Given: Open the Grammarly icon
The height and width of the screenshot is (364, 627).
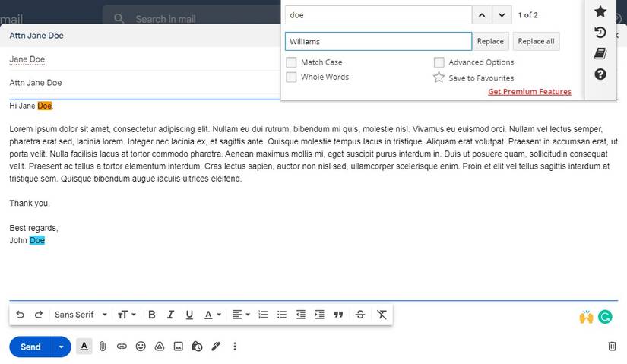Looking at the screenshot, I should [x=605, y=317].
